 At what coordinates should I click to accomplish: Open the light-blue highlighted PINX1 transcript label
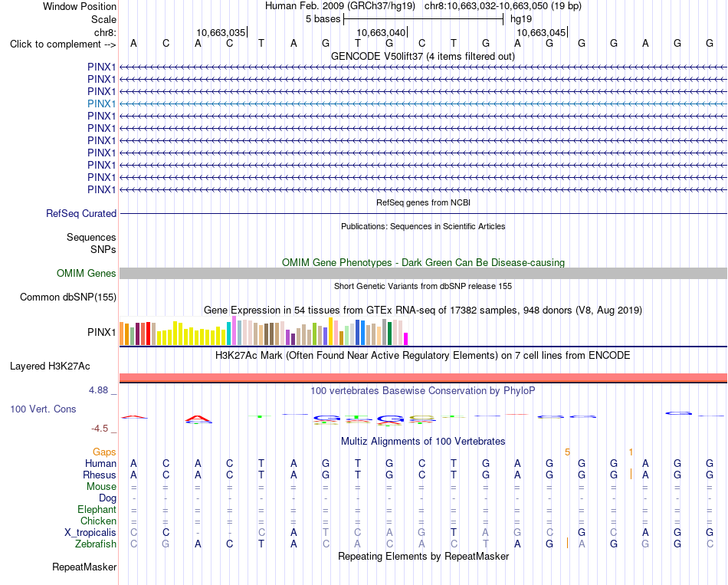pyautogui.click(x=101, y=104)
